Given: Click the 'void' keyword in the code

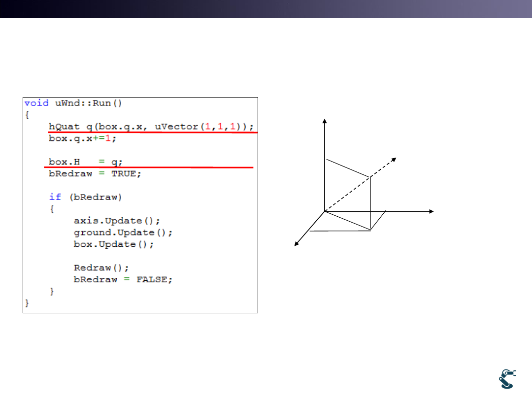Looking at the screenshot, I should pos(36,103).
